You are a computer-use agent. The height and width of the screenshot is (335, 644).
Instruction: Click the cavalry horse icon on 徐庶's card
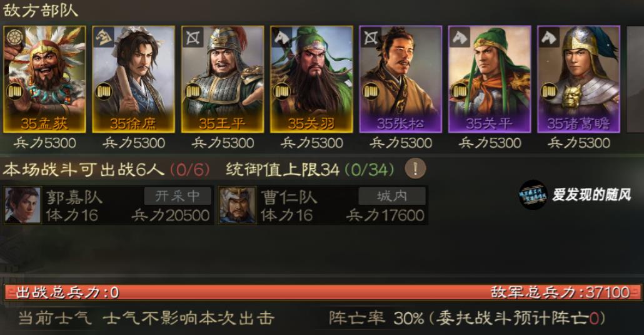pyautogui.click(x=104, y=38)
